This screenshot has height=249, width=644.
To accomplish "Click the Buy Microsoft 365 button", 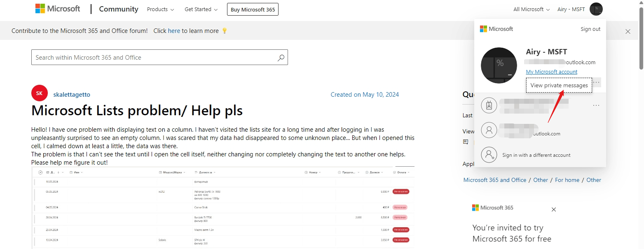I will point(253,9).
